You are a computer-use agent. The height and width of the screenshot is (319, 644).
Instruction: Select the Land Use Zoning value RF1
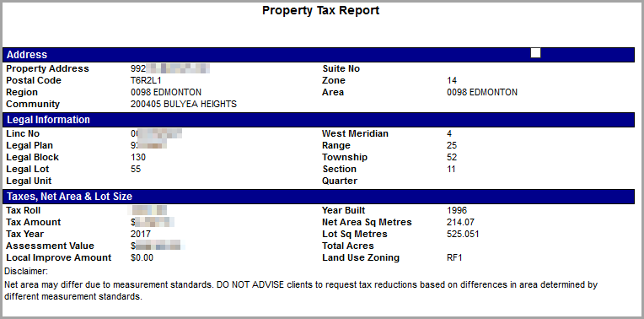coord(454,258)
